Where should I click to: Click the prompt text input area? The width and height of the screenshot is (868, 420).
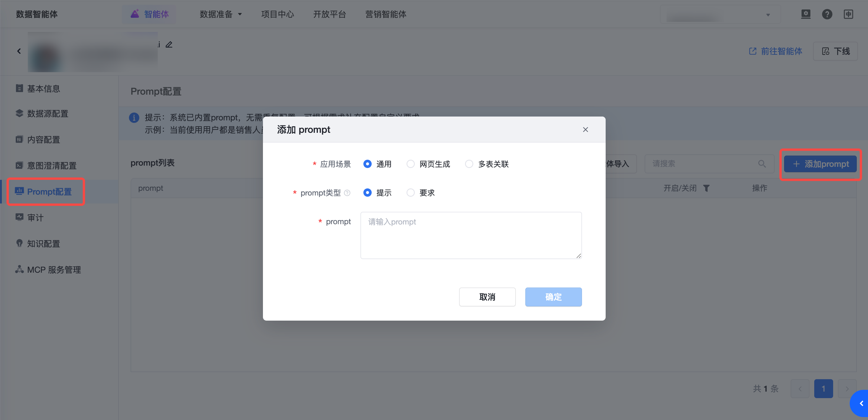[471, 235]
